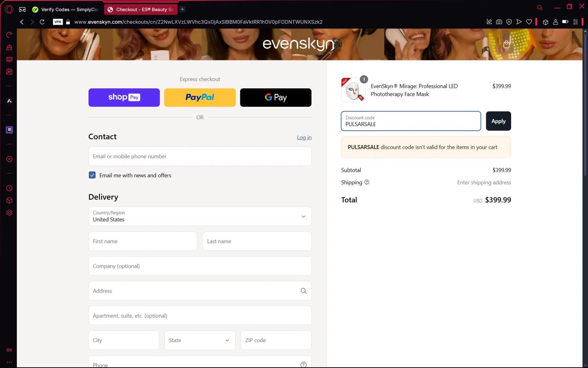The width and height of the screenshot is (588, 368).
Task: Open a new tab with plus button
Action: coord(182,9)
